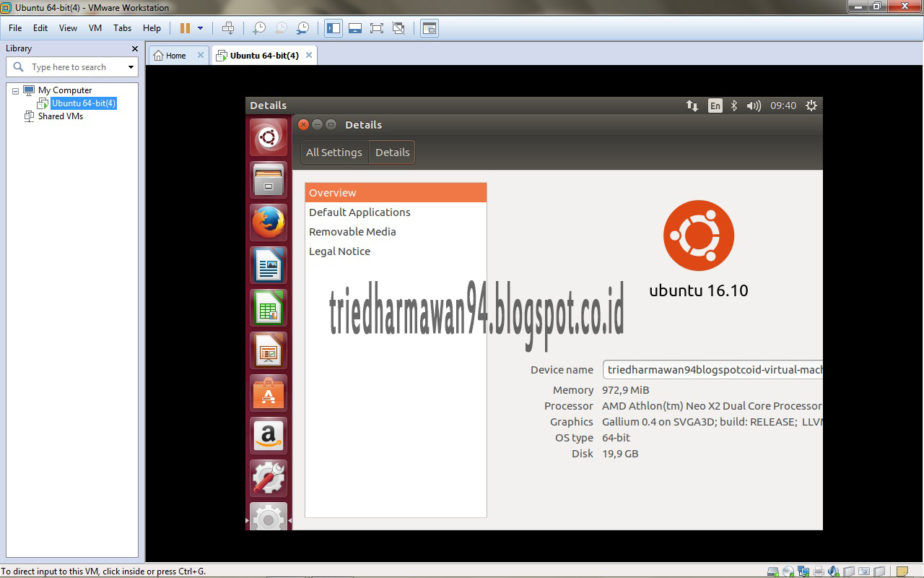Select Ubuntu 64-bit(4) in library tree
Image resolution: width=924 pixels, height=578 pixels.
(84, 103)
